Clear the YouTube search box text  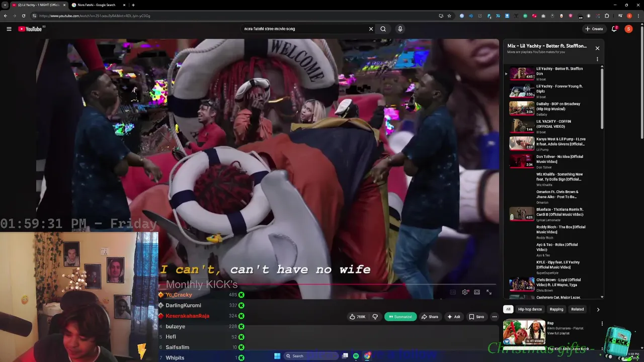tap(371, 29)
